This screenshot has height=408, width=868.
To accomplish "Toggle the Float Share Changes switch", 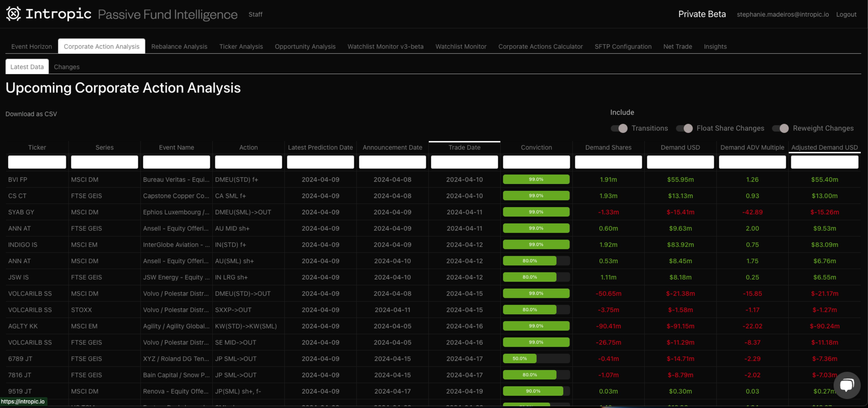I will (684, 128).
